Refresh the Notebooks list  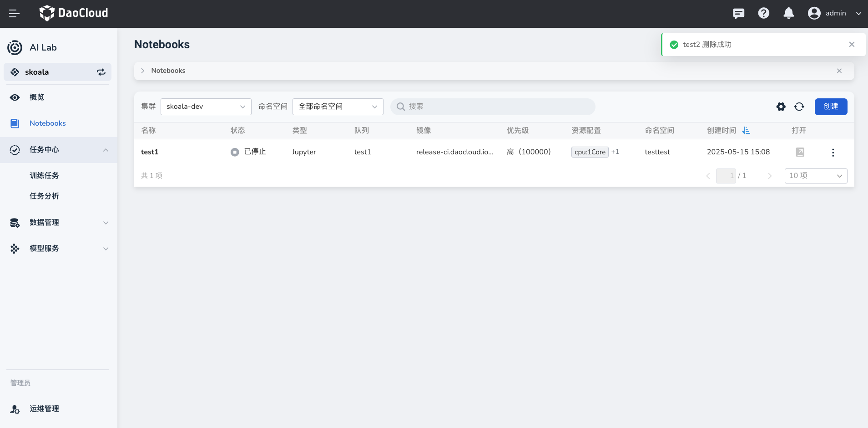click(x=799, y=107)
